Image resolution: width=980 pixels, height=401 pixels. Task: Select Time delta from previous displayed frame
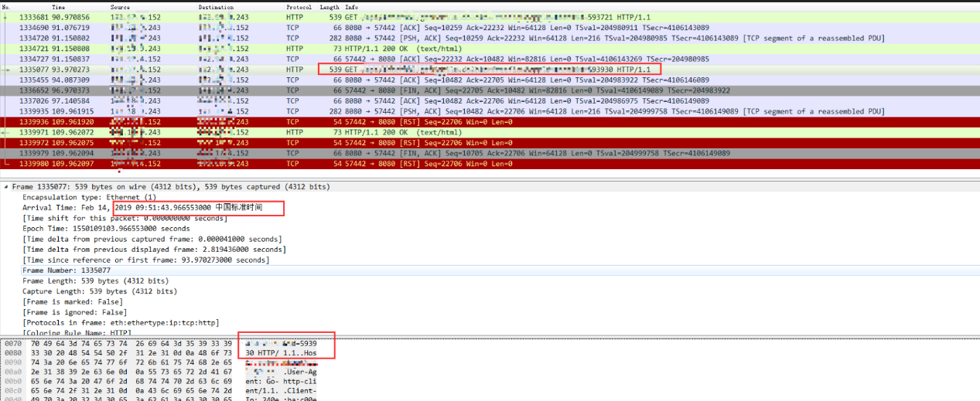154,250
